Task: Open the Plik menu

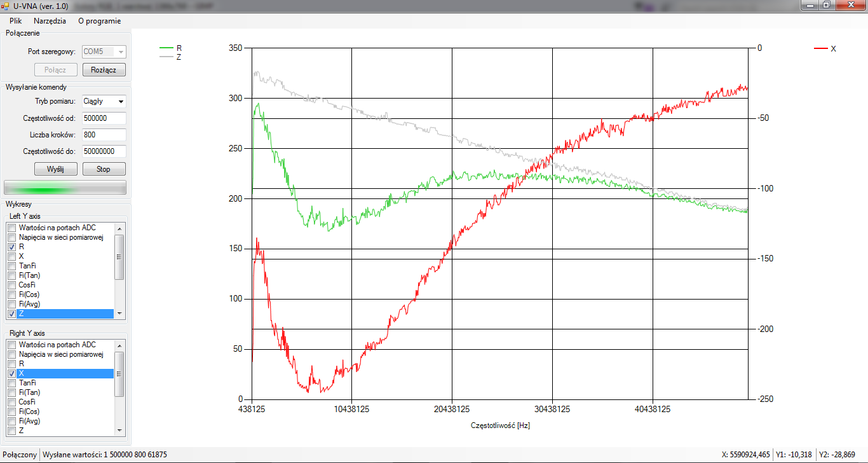Action: pyautogui.click(x=15, y=20)
